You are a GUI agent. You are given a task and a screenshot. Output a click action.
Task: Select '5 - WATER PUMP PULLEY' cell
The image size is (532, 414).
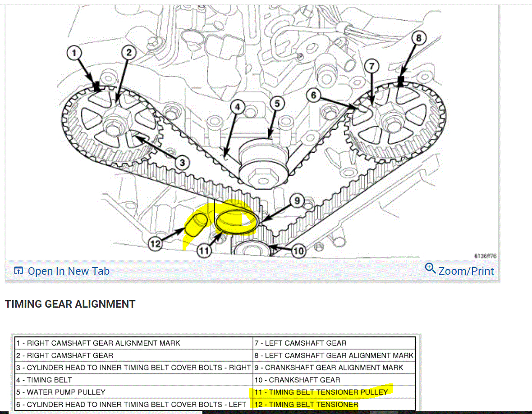coord(134,392)
